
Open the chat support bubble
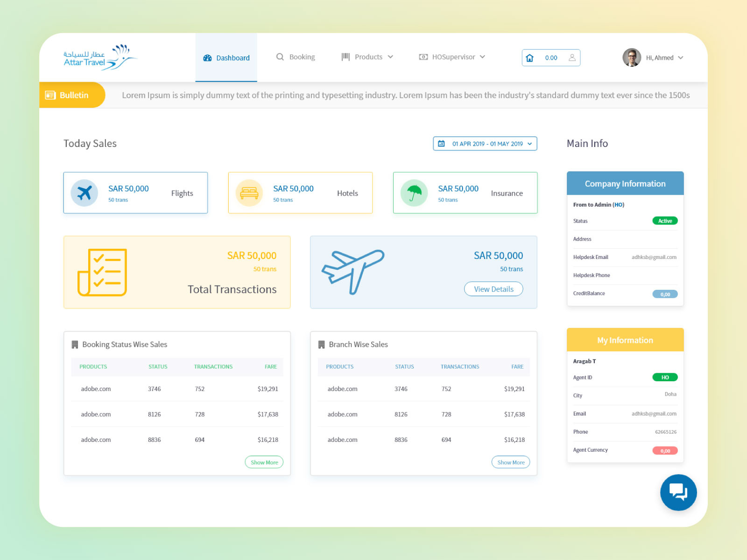coord(678,492)
